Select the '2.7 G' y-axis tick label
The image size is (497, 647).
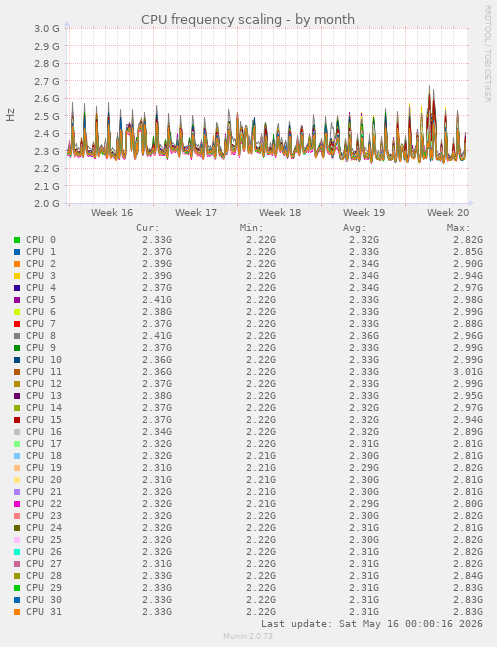pyautogui.click(x=47, y=81)
